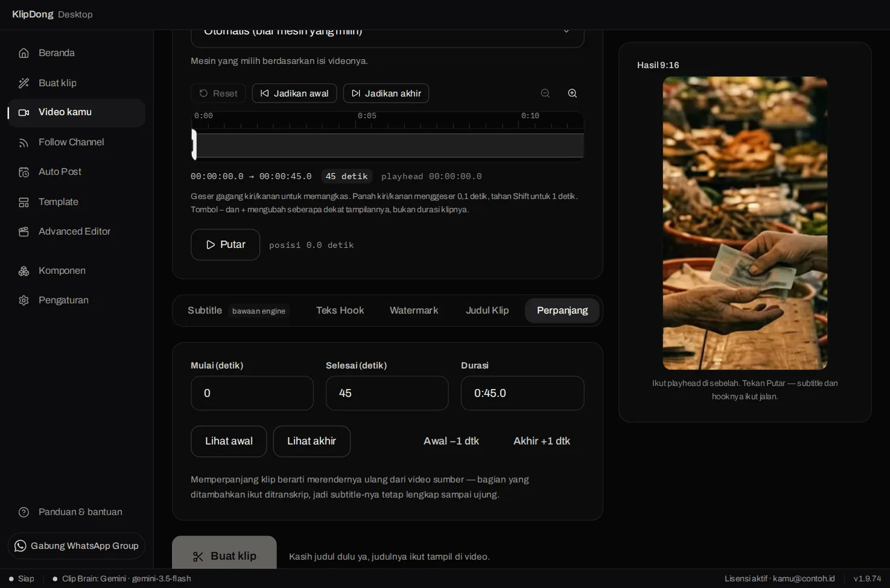
Task: Click Awal −1 dtk
Action: click(451, 441)
